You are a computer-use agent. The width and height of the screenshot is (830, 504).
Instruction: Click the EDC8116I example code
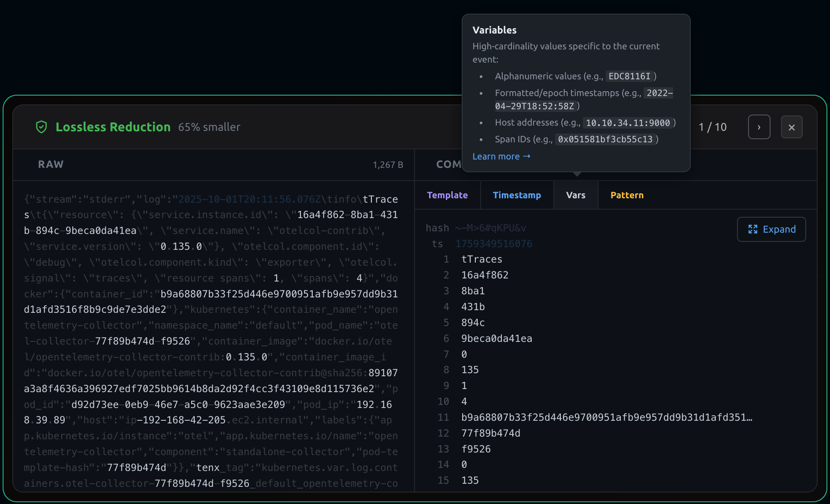[x=629, y=76]
